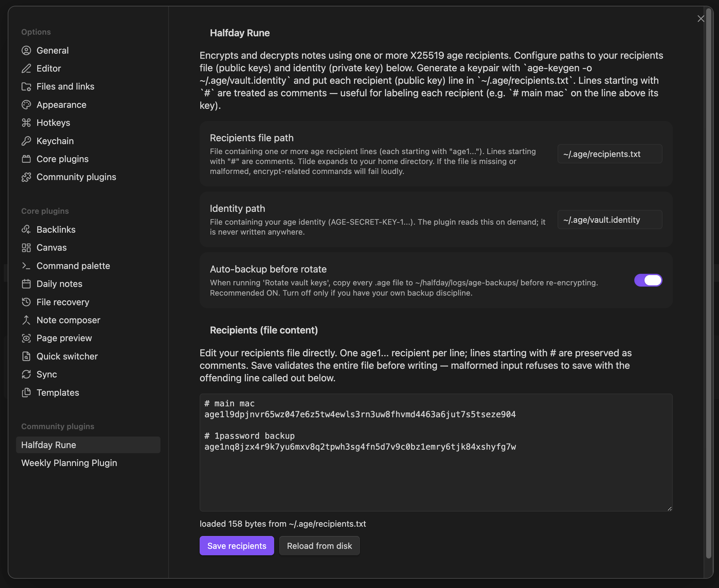Open the Core plugins options page

click(88, 159)
